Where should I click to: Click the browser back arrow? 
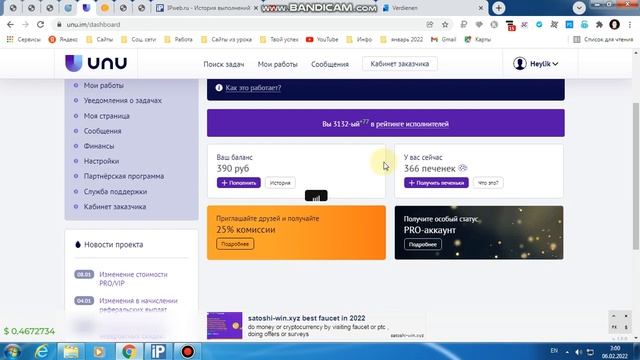click(x=11, y=24)
